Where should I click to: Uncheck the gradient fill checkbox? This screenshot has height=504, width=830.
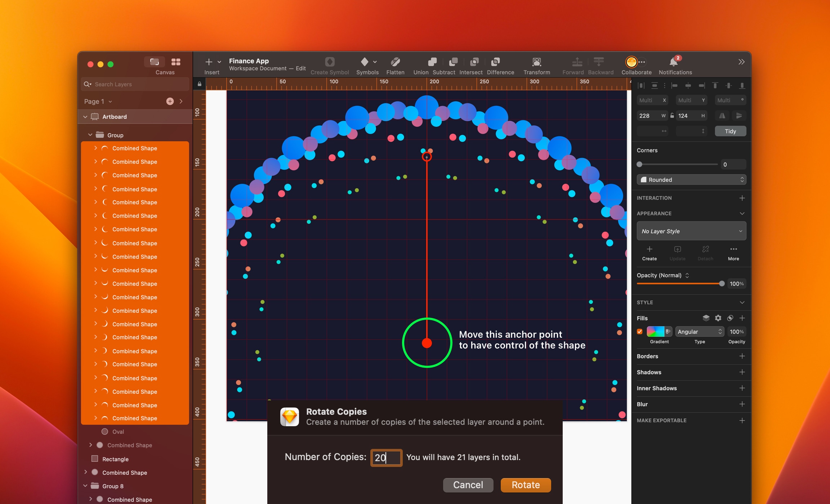(640, 331)
